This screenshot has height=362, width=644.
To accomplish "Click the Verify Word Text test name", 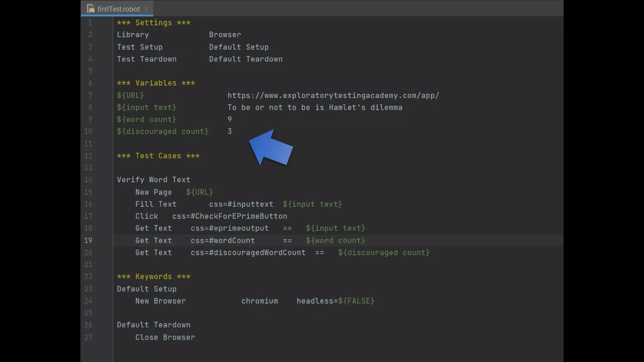I will 153,180.
